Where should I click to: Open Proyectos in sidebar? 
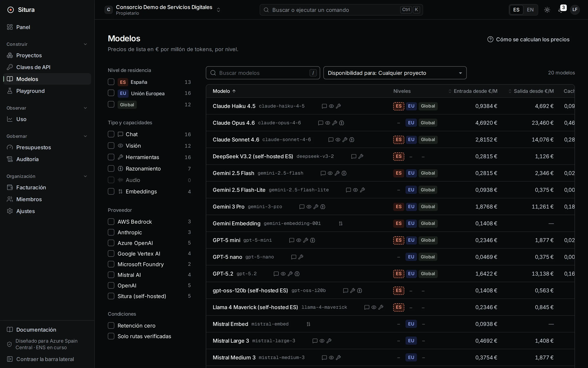click(47, 55)
